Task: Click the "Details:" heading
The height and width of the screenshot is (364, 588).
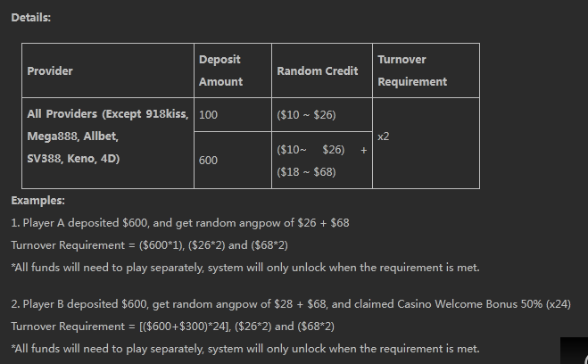Action: (30, 18)
